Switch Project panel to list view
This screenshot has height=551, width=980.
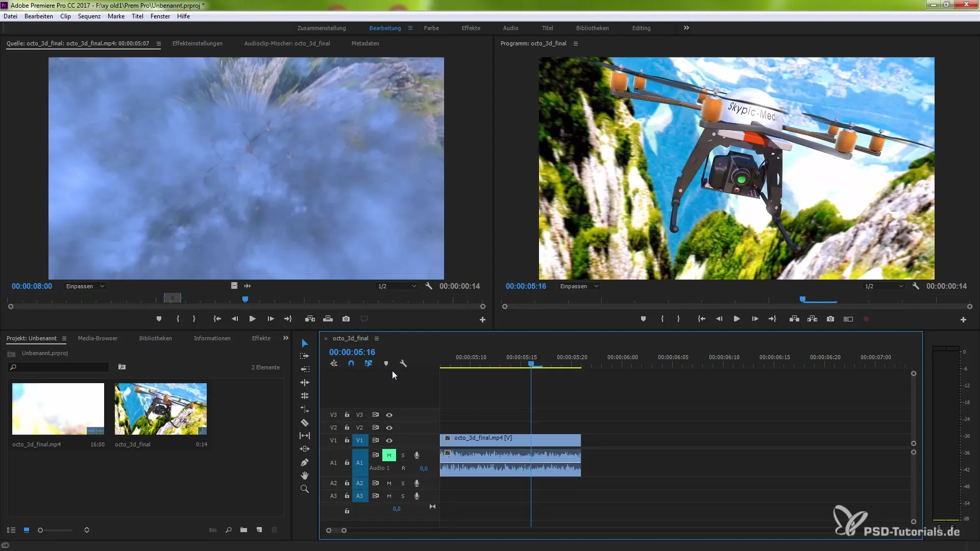(11, 530)
